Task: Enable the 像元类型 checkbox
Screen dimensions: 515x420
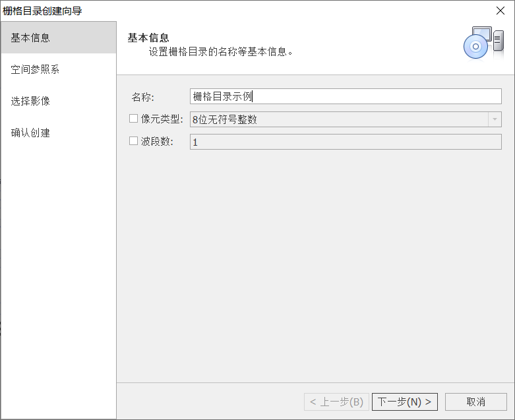Action: (134, 119)
